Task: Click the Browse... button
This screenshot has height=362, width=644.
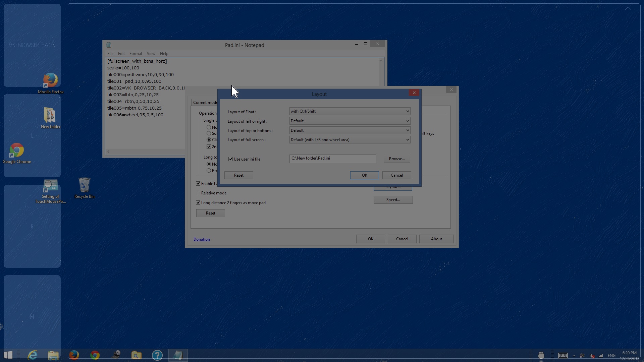Action: tap(397, 159)
